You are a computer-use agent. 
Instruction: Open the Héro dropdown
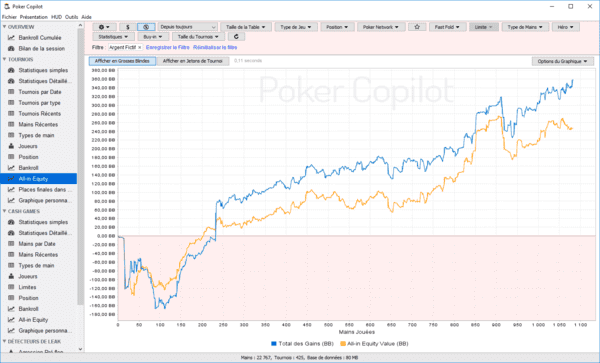point(566,27)
